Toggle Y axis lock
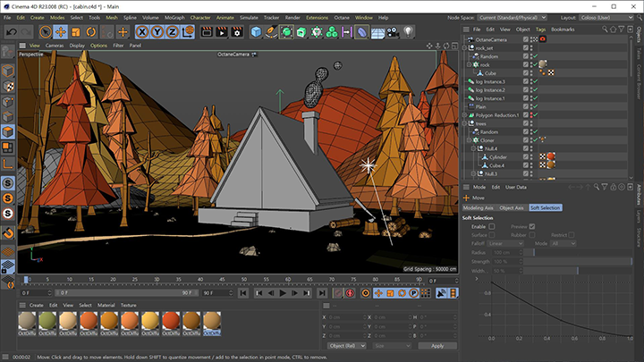Screen dimensions: 644x362 click(x=157, y=31)
